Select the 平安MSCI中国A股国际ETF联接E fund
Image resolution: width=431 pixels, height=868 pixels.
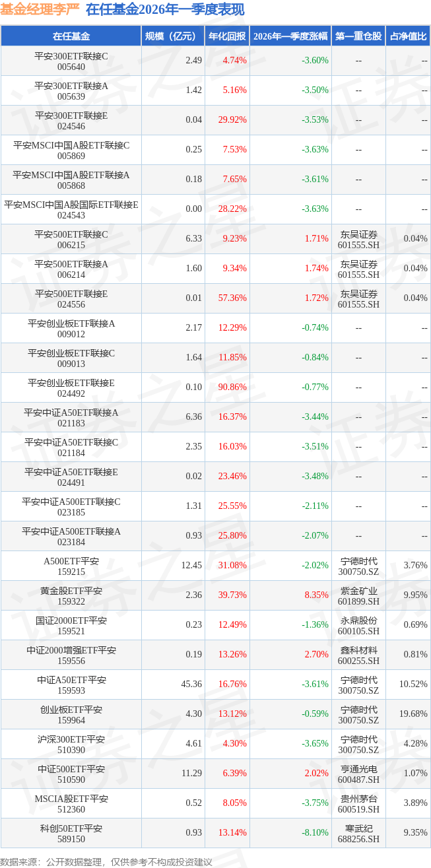click(x=71, y=205)
